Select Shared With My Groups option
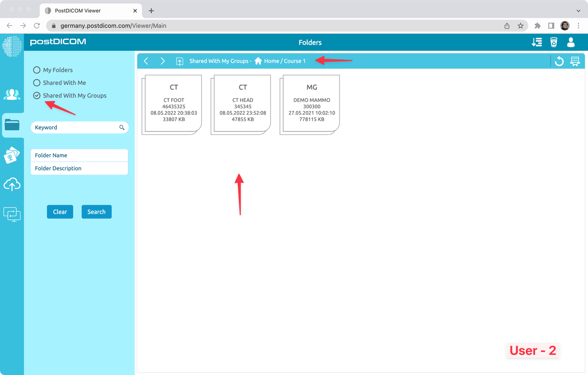Image resolution: width=588 pixels, height=375 pixels. tap(36, 95)
